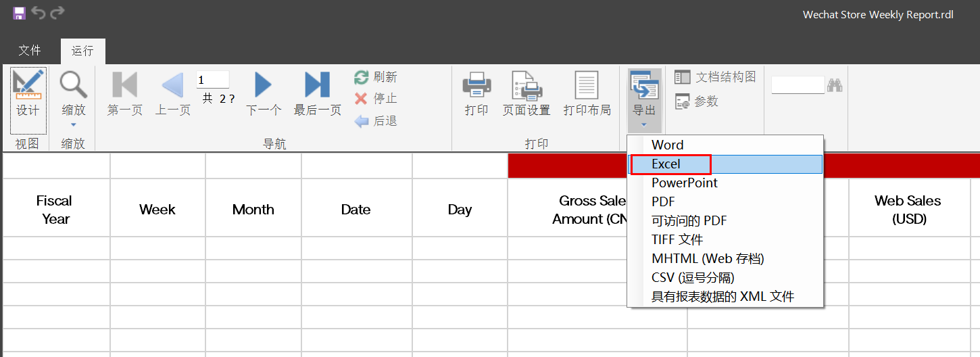Image resolution: width=980 pixels, height=357 pixels.
Task: Expand the Export (导出) dropdown arrow
Action: [644, 125]
